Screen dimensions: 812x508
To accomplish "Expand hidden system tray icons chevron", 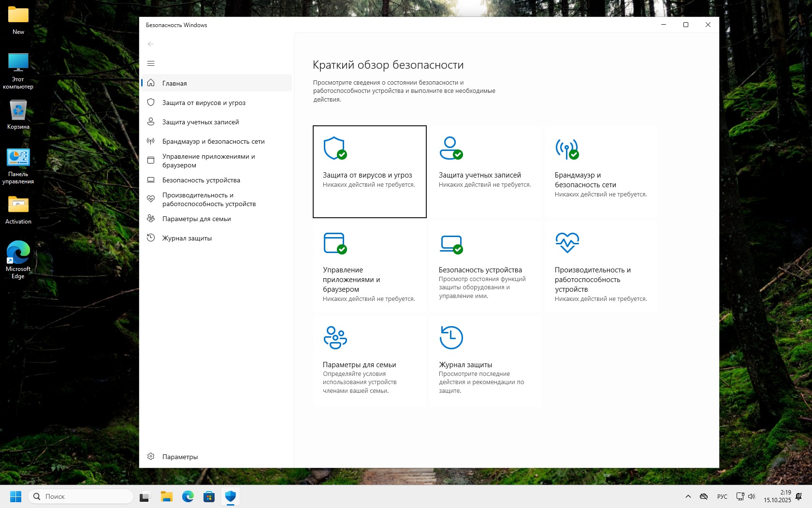I will [688, 496].
